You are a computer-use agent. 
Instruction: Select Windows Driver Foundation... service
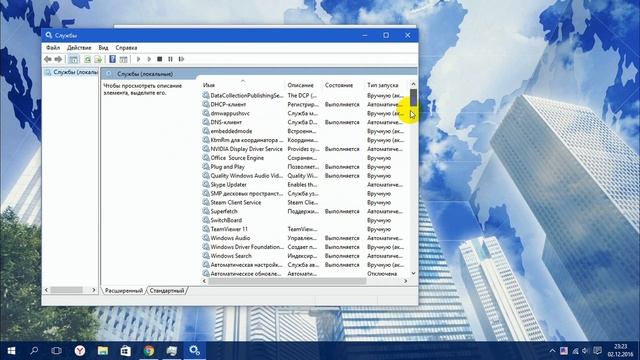click(x=305, y=247)
